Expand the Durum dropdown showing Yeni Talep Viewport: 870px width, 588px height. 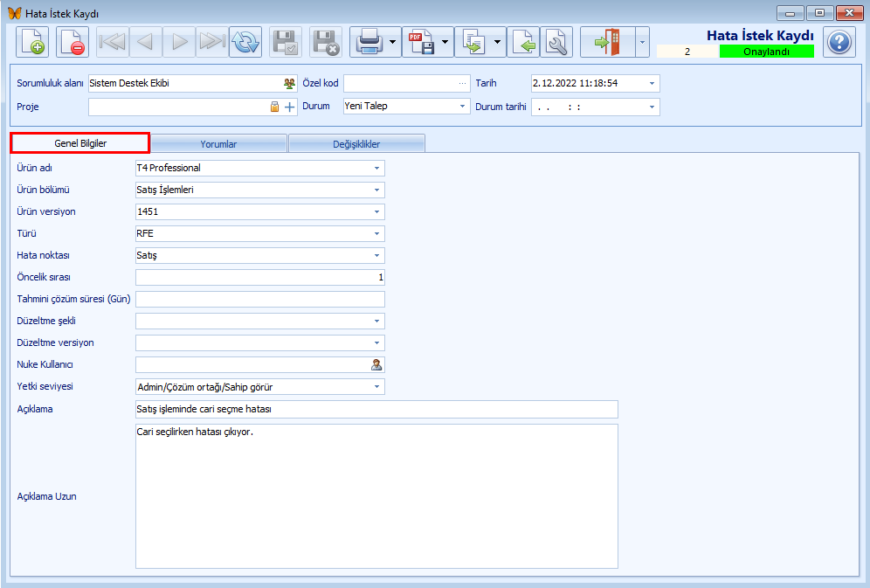pyautogui.click(x=463, y=107)
